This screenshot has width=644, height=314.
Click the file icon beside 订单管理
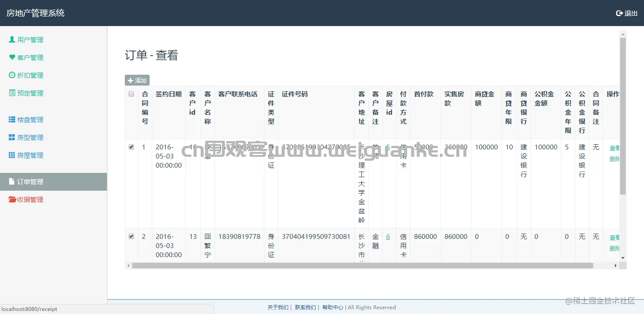12,182
